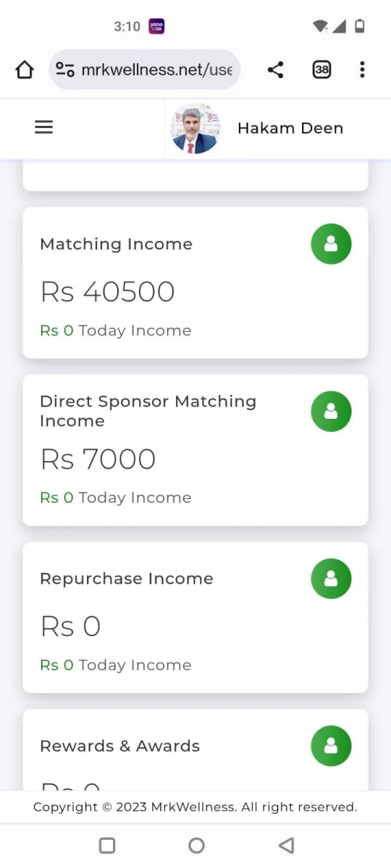Tap the Android home circle button
This screenshot has height=868, width=391.
pos(196,845)
